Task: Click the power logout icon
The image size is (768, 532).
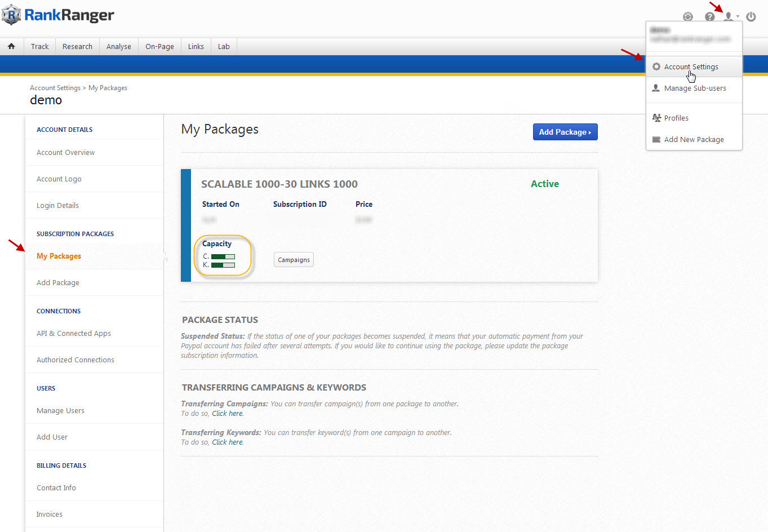Action: 751,17
